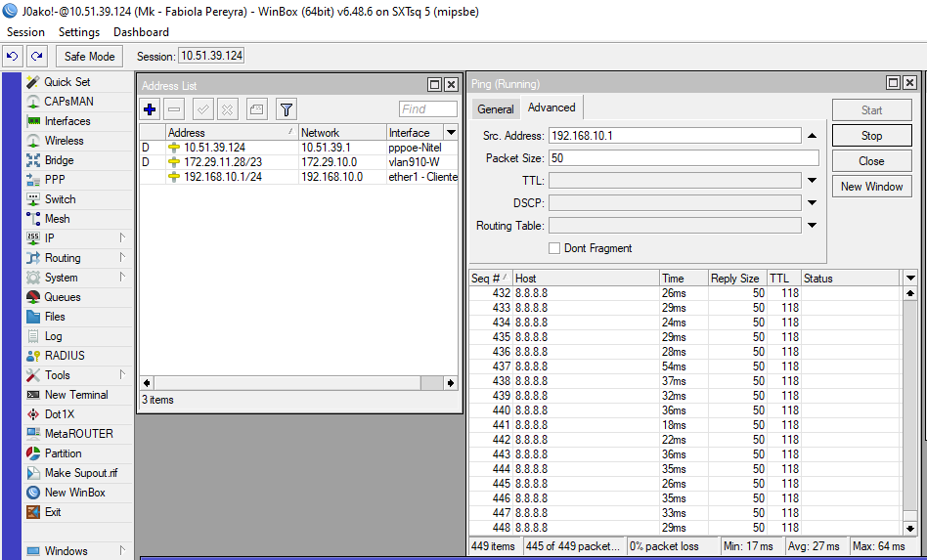Switch to the General tab in Ping
The width and height of the screenshot is (927, 560).
[496, 109]
